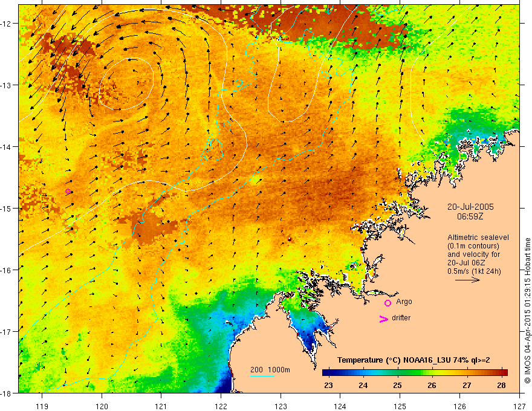Click the '0.5m/s (1kt 24h)' text
The height and width of the screenshot is (411, 532).
point(474,271)
